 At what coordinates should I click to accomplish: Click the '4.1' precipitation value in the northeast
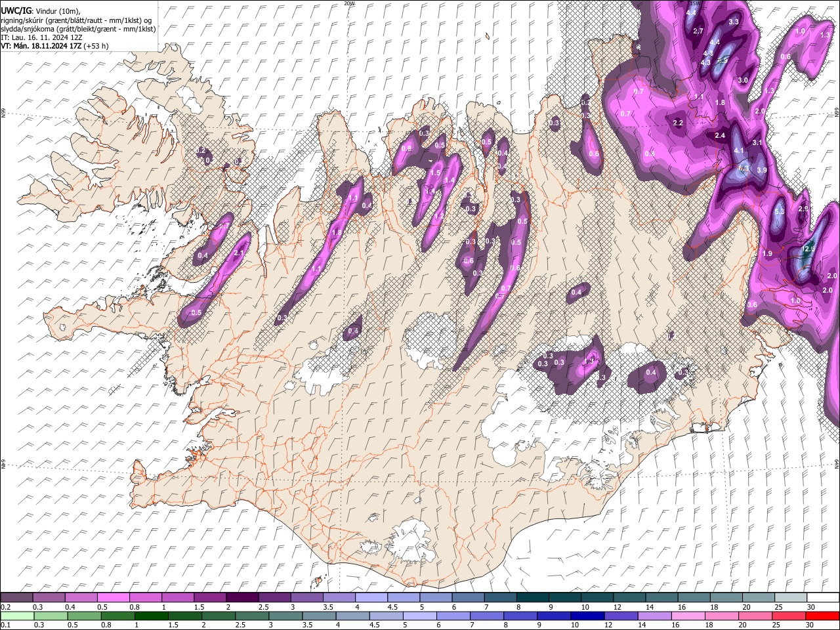point(739,150)
